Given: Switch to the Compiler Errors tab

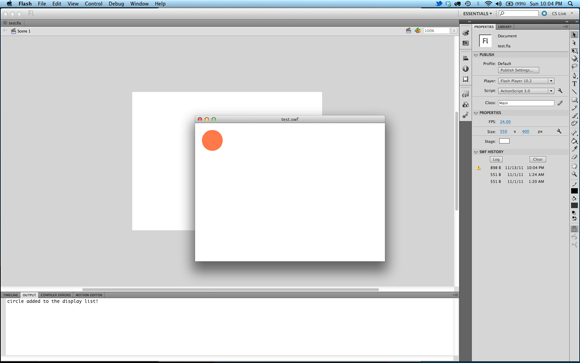Looking at the screenshot, I should pyautogui.click(x=55, y=295).
